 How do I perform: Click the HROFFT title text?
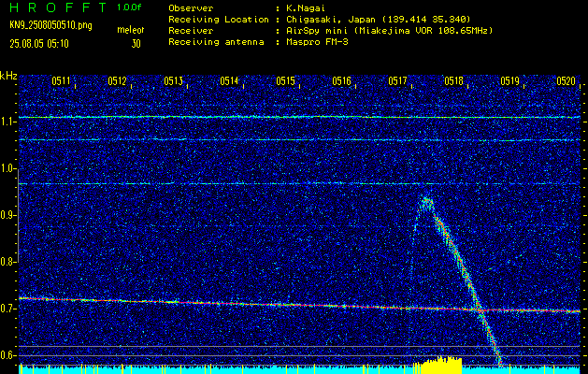pos(58,7)
